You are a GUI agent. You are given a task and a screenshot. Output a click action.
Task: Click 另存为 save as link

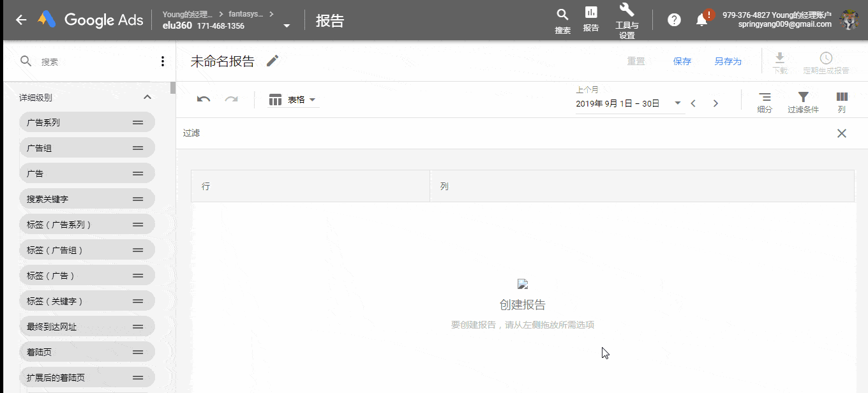[x=728, y=61]
